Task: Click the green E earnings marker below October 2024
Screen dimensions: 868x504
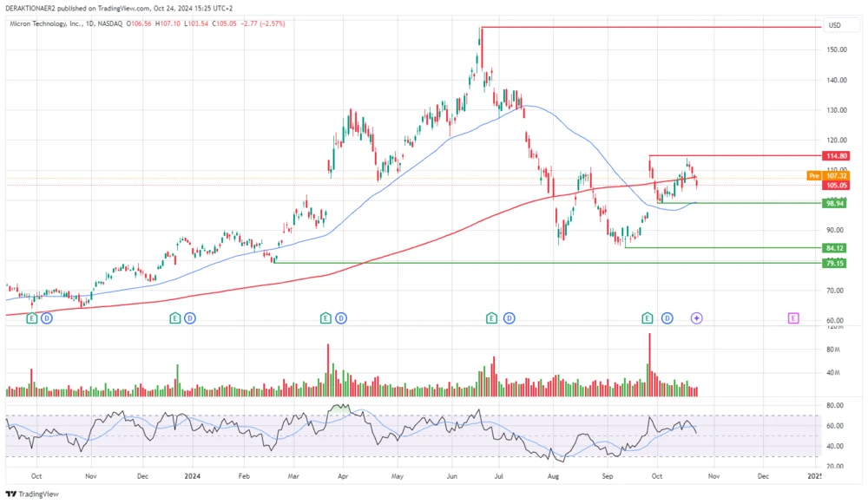Action: tap(646, 317)
